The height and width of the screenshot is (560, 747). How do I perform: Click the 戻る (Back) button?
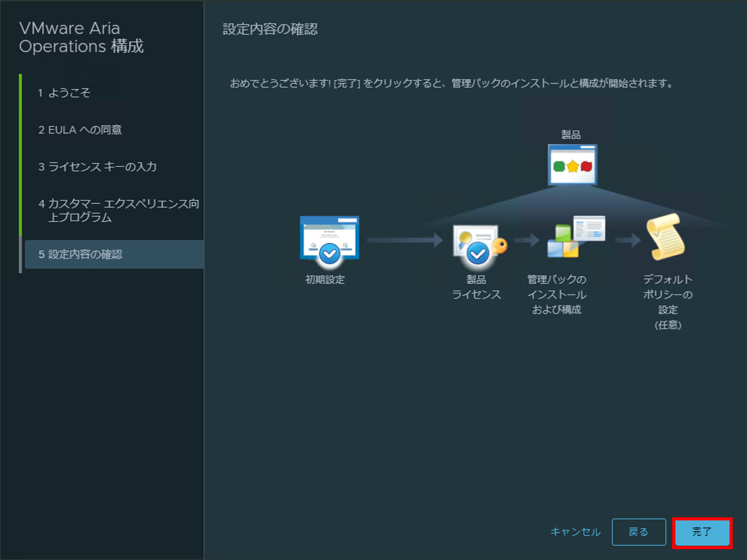click(639, 532)
